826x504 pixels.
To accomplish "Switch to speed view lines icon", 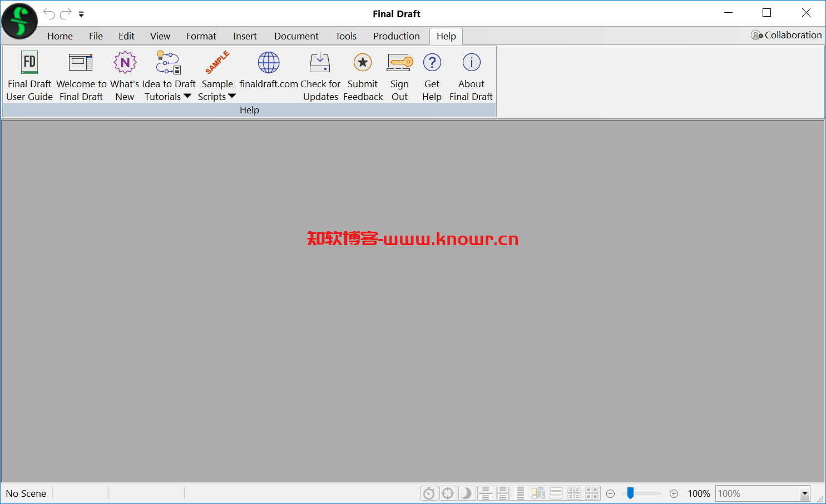I will pos(521,493).
